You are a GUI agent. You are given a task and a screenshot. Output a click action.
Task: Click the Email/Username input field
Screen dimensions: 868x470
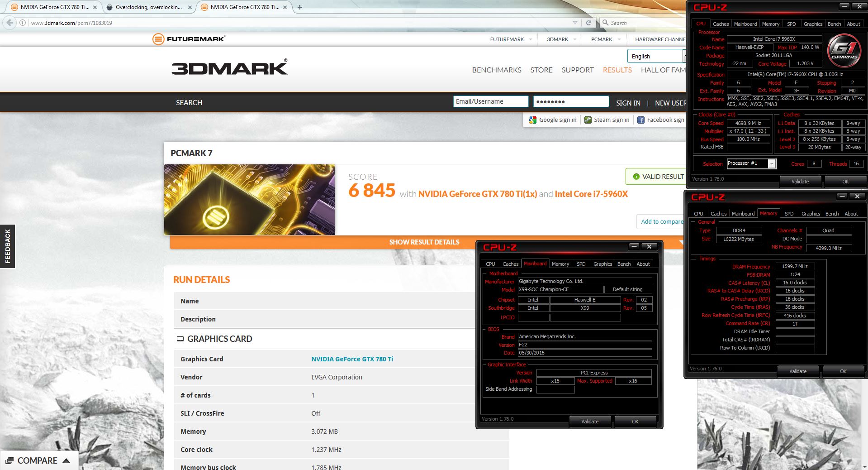pos(491,101)
